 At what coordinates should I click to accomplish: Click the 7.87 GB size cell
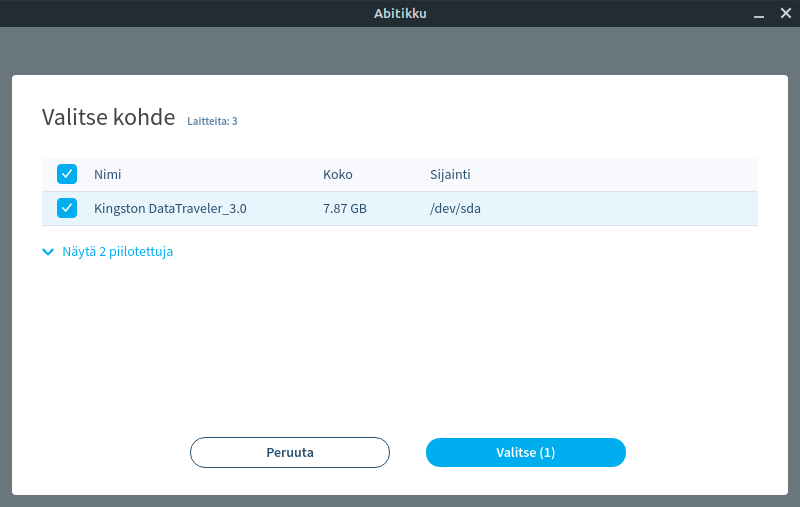click(x=344, y=209)
